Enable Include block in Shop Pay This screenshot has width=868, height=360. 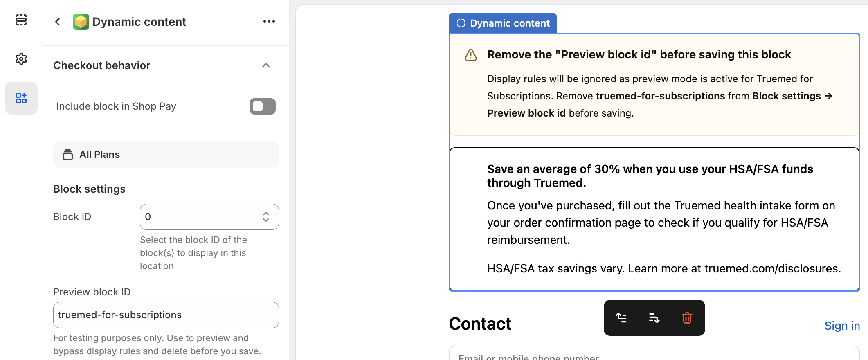pos(262,106)
